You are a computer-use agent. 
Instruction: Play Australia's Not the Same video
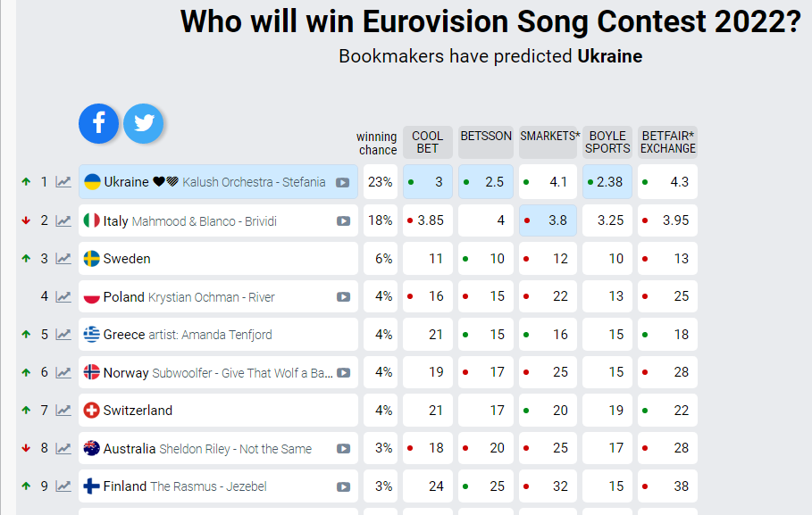[x=343, y=449]
